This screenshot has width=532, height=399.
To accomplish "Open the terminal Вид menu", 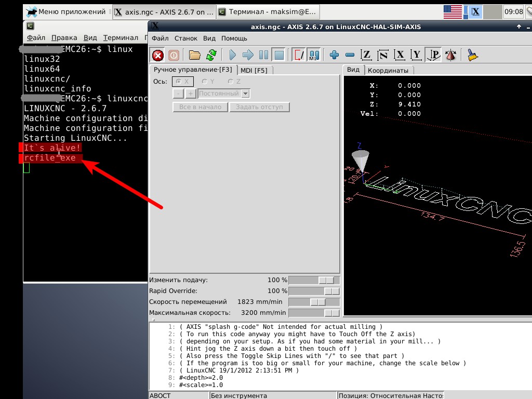I will pos(90,37).
